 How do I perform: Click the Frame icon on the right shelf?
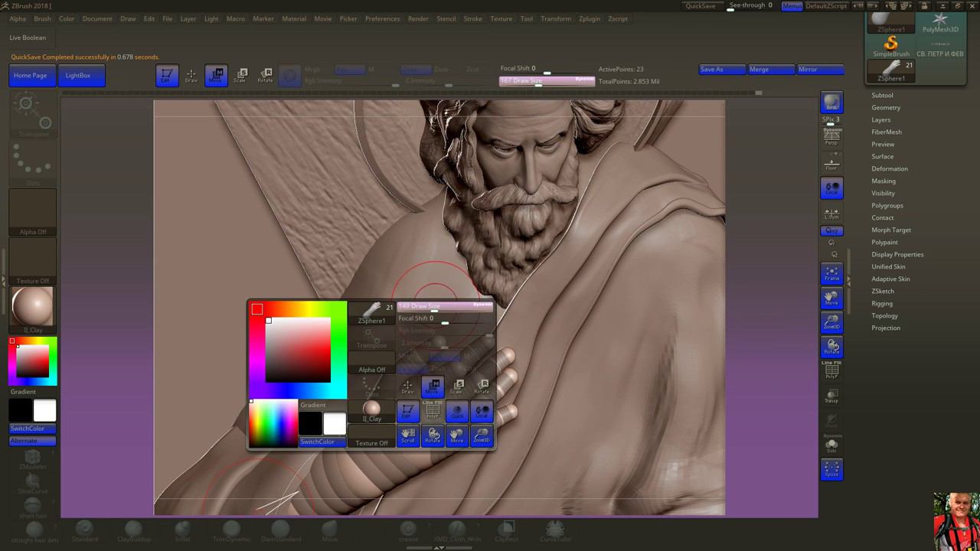tap(831, 273)
